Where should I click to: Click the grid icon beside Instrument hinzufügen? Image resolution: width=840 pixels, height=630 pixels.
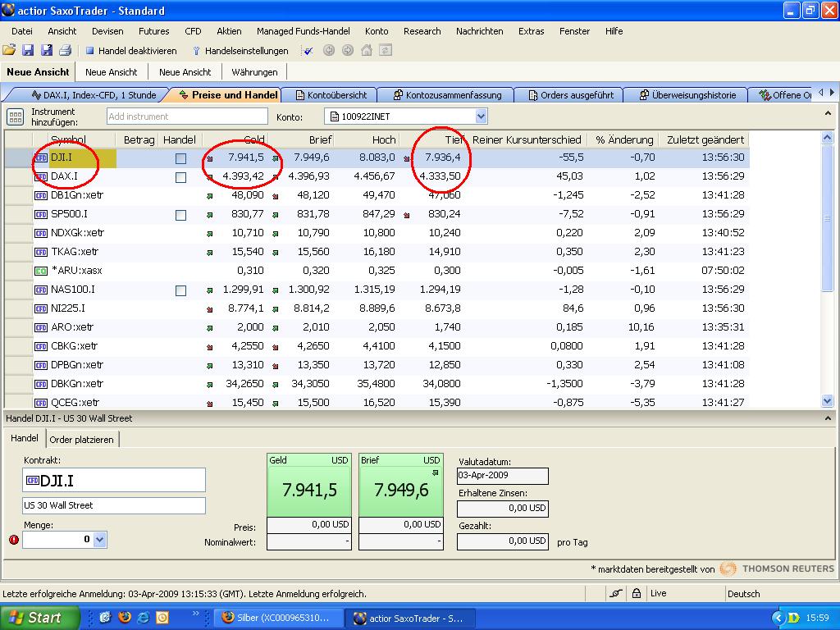[15, 116]
